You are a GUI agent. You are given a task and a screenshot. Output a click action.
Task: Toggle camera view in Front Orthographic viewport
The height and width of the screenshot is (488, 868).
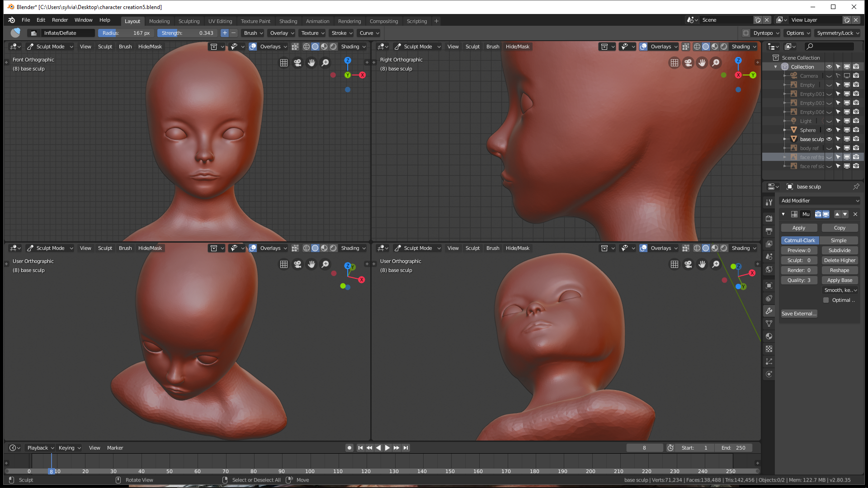[x=297, y=63]
